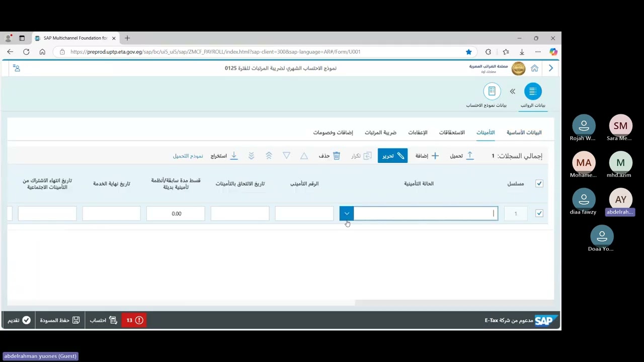This screenshot has height=362, width=644.
Task: Open the browser three-dots menu
Action: (x=538, y=52)
